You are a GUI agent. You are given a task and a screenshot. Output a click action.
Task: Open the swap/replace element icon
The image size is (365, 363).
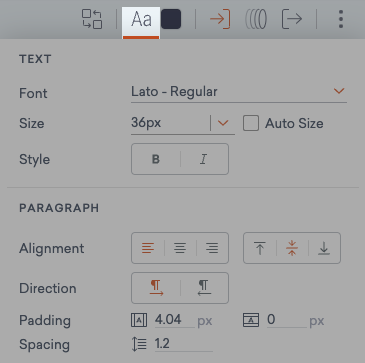[92, 19]
